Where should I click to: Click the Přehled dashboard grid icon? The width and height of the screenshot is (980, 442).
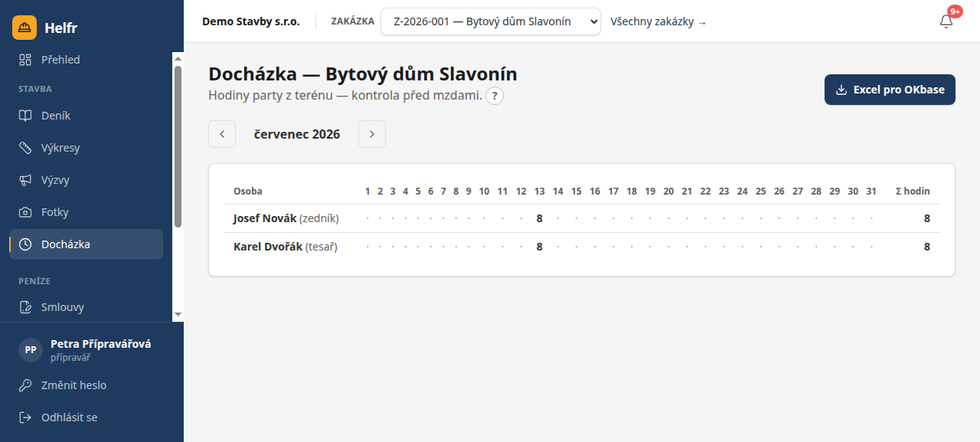(x=25, y=60)
